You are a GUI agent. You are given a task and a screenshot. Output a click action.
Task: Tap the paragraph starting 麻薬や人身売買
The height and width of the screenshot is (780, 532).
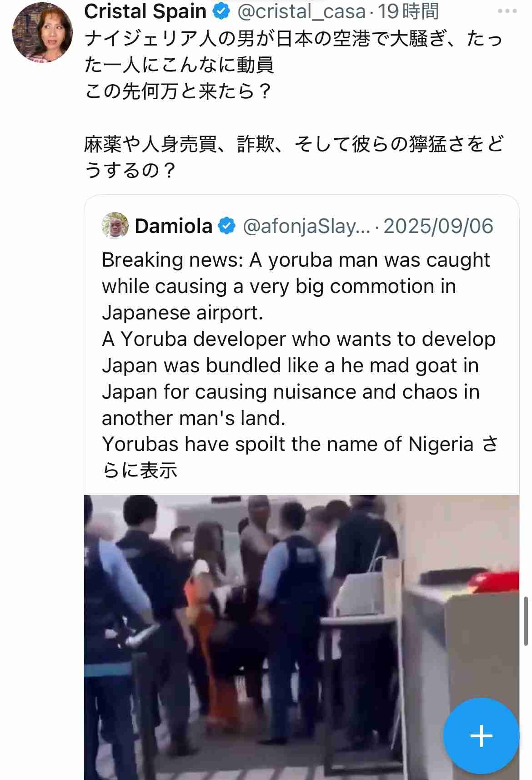(294, 157)
